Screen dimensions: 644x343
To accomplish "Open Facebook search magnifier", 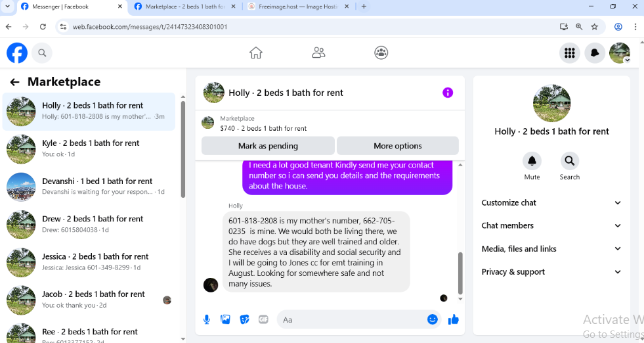I will point(42,53).
